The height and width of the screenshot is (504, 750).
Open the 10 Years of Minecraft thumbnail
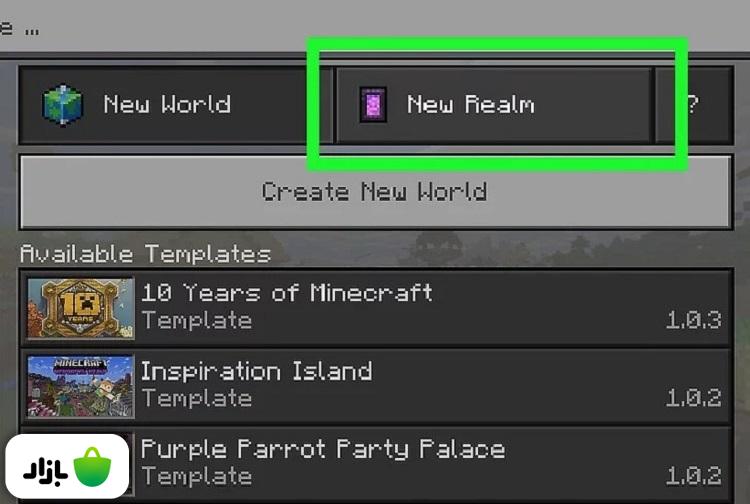coord(80,308)
